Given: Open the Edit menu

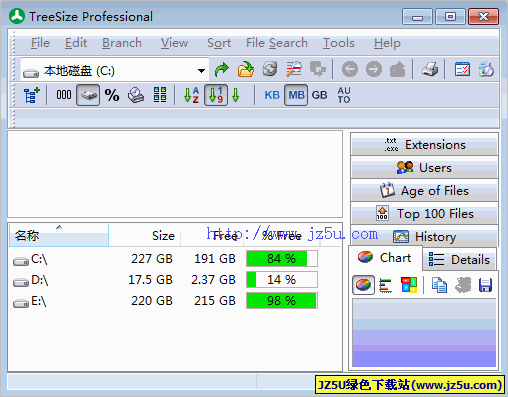Looking at the screenshot, I should click(76, 43).
